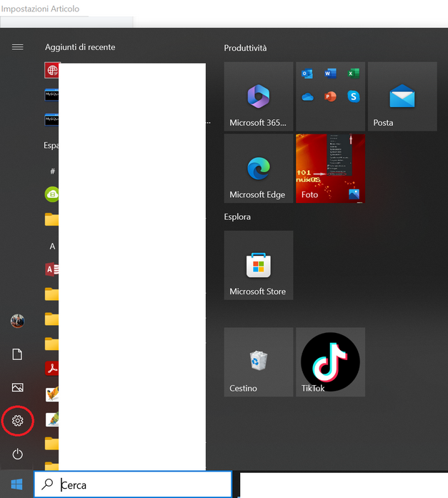The width and height of the screenshot is (448, 498).
Task: Open the Pictures folder icon in left rail
Action: click(17, 387)
